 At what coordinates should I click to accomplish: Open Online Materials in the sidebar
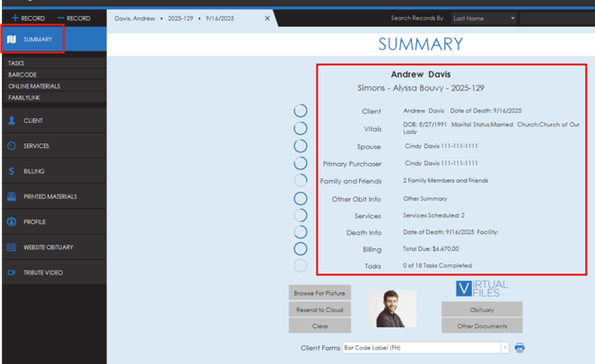(34, 86)
